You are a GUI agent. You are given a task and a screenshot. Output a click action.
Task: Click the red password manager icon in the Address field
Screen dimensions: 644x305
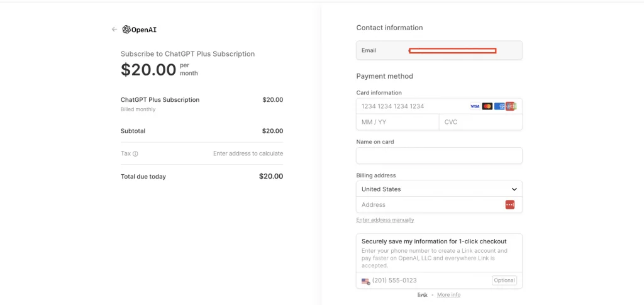pos(509,205)
